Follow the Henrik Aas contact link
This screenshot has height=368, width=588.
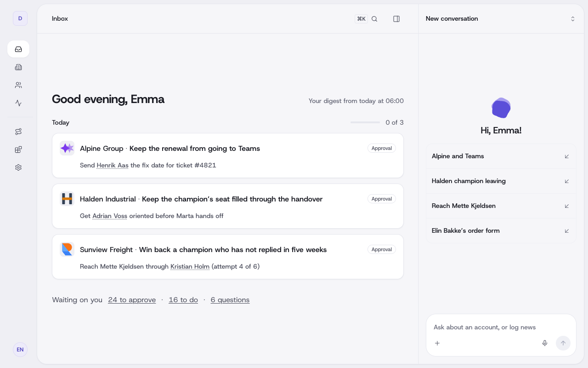(113, 165)
